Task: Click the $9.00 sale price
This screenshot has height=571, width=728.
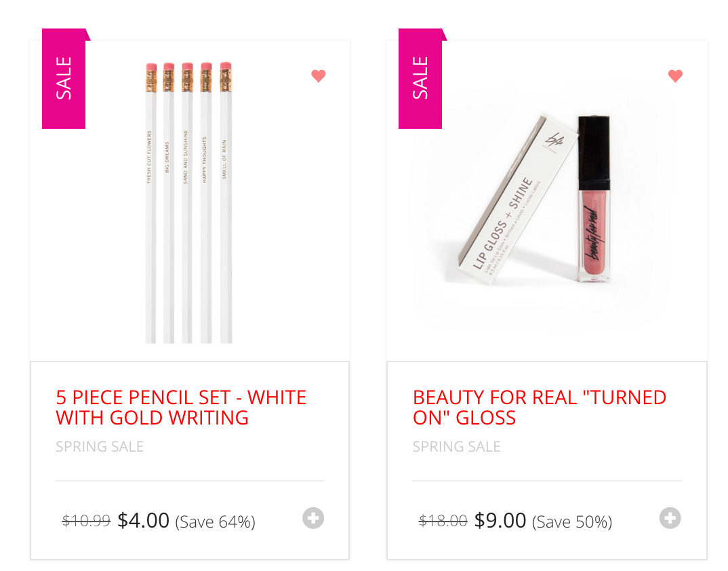Action: point(500,520)
